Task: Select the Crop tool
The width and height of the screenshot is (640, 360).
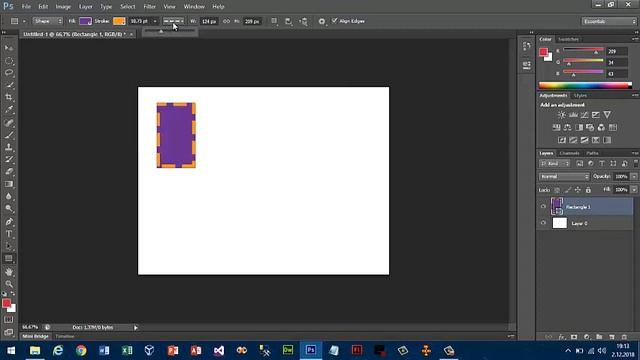Action: (x=9, y=97)
